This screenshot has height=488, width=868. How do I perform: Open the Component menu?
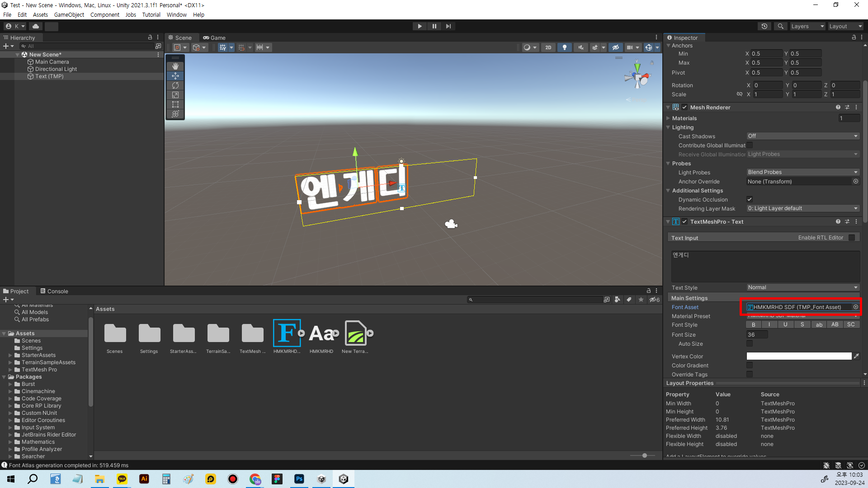coord(105,14)
